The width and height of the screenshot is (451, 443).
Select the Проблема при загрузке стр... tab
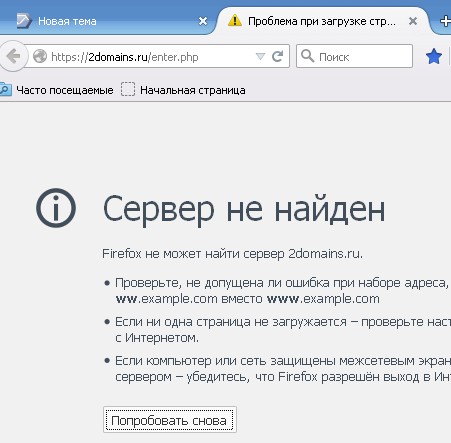321,21
